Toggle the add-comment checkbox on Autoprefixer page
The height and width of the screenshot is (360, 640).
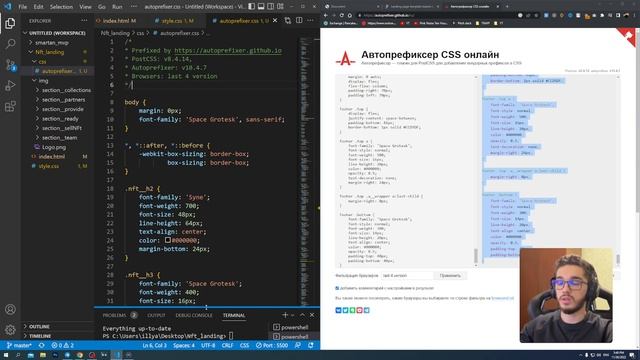(337, 288)
